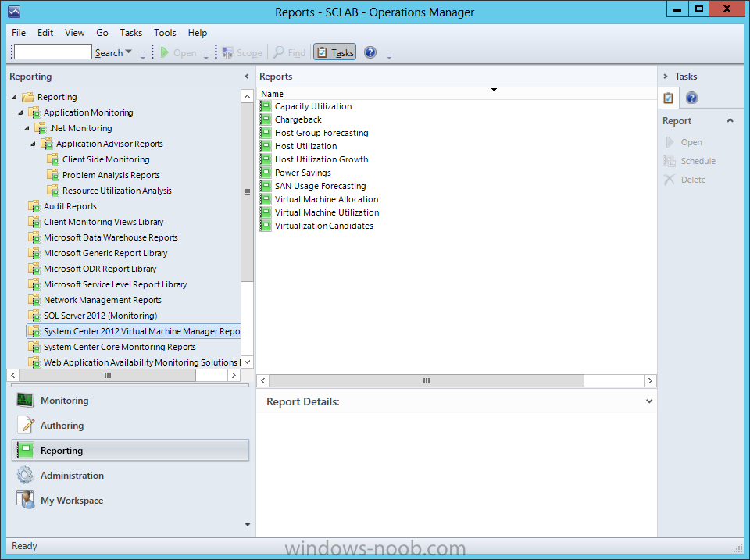The width and height of the screenshot is (750, 560).
Task: Select Resource Utilization Analysis folder icon
Action: [53, 191]
